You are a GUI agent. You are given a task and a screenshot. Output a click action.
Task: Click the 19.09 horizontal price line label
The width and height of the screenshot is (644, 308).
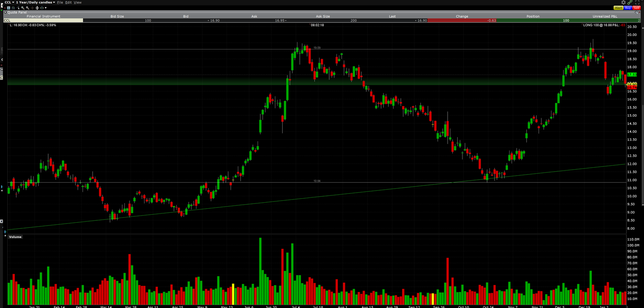[x=317, y=48]
